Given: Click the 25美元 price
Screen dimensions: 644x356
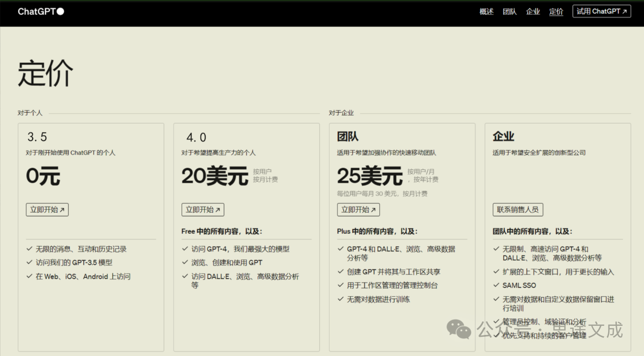Looking at the screenshot, I should pos(370,176).
